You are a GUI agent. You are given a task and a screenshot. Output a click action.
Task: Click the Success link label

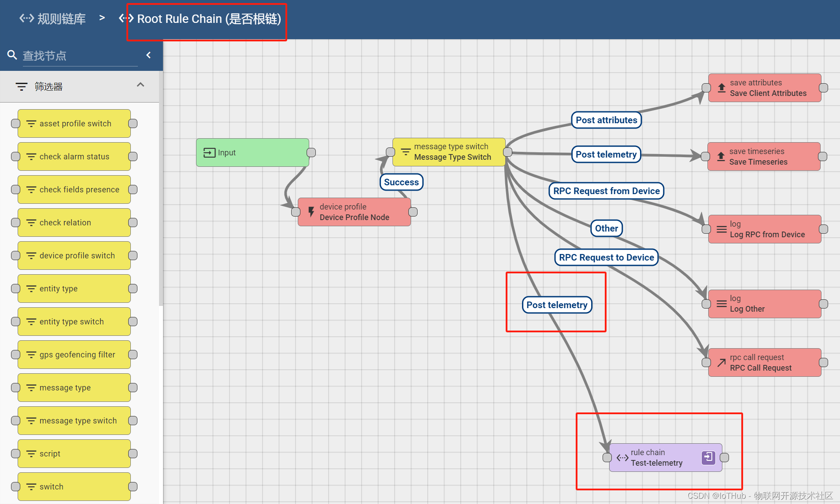click(401, 182)
